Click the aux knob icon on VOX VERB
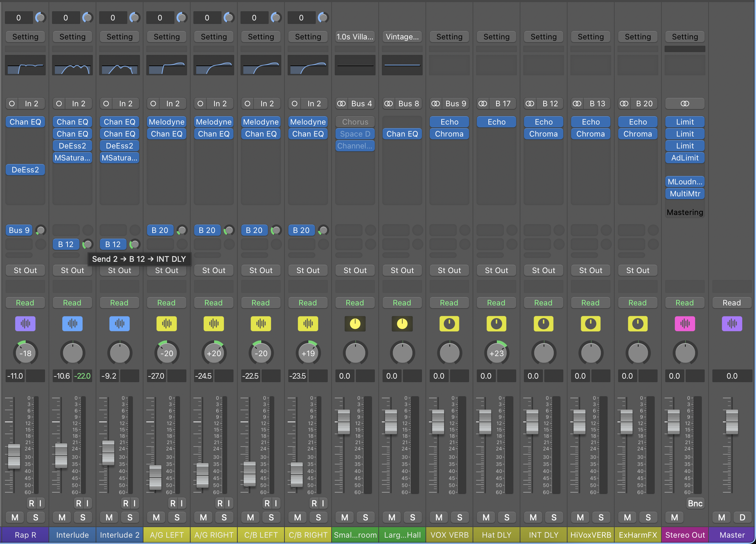 (x=449, y=323)
